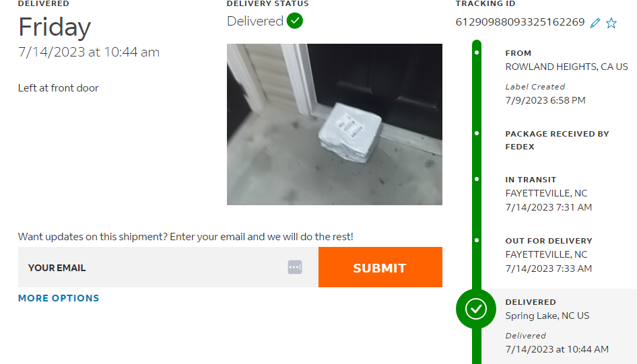Click the green delivered checkmark icon
This screenshot has width=637, height=364.
pyautogui.click(x=294, y=21)
